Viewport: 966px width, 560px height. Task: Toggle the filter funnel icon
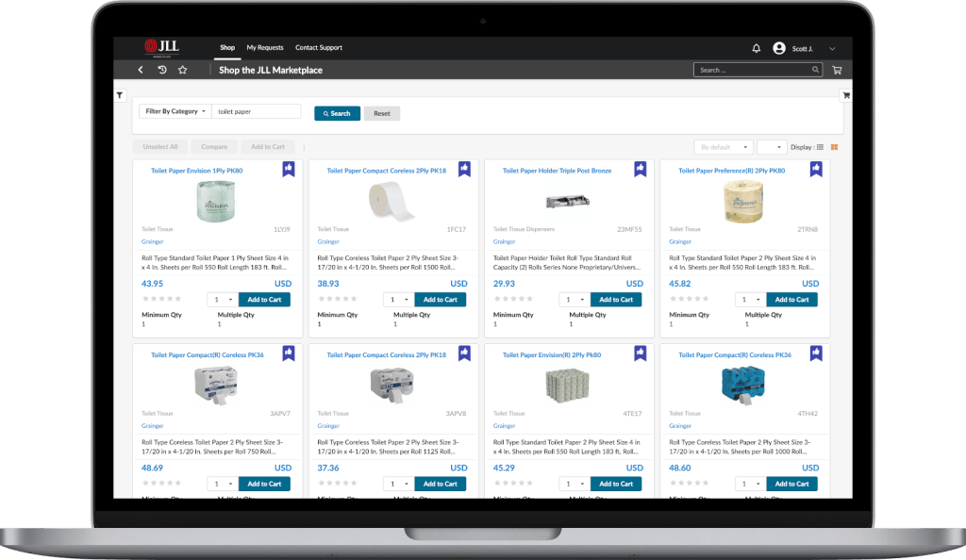point(120,95)
